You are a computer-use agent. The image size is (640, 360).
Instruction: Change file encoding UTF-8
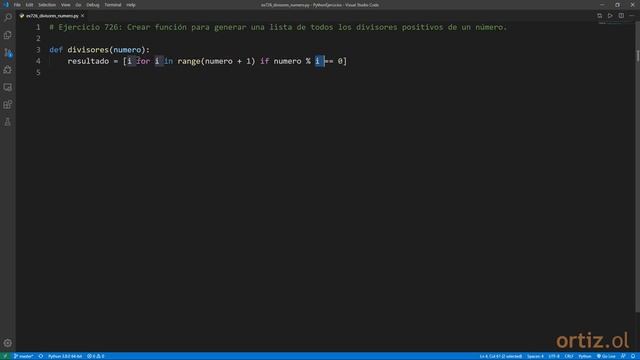point(554,356)
